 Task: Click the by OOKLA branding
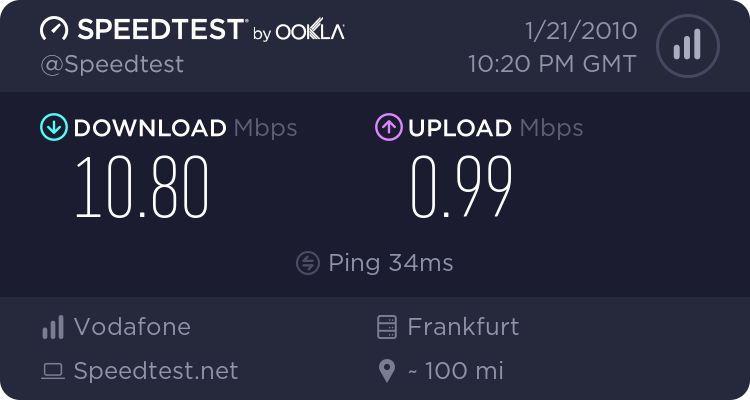pos(299,33)
